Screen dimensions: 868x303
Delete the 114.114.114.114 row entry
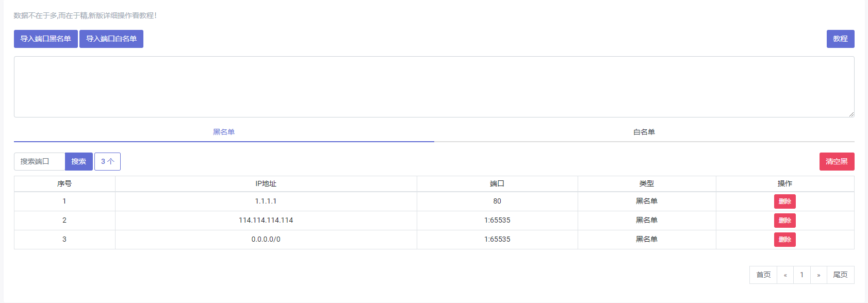point(784,221)
